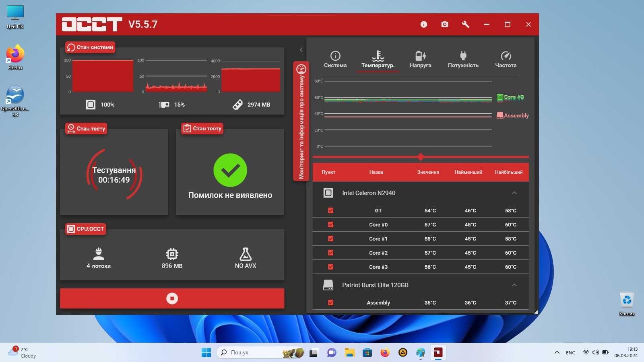The height and width of the screenshot is (362, 644).
Task: Open File Explorer from taskbar
Action: pyautogui.click(x=349, y=353)
